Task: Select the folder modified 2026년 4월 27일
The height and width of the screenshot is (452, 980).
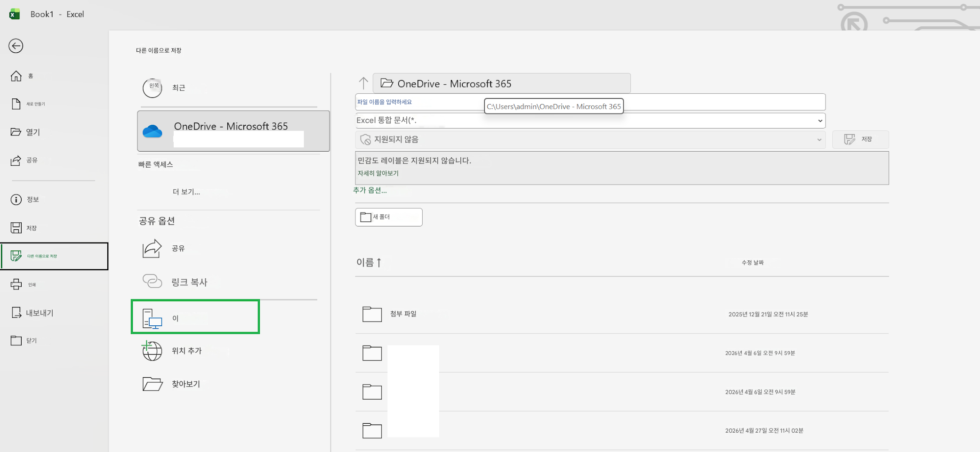Action: (621, 430)
